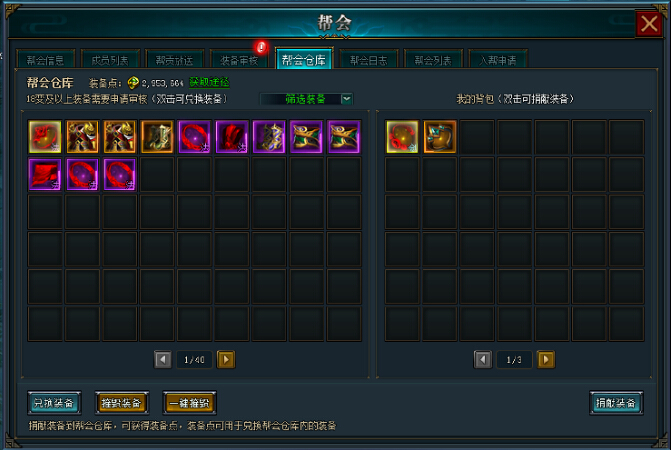Select the yellow-bordered ring in my backpack
This screenshot has width=671, height=450.
click(x=402, y=136)
